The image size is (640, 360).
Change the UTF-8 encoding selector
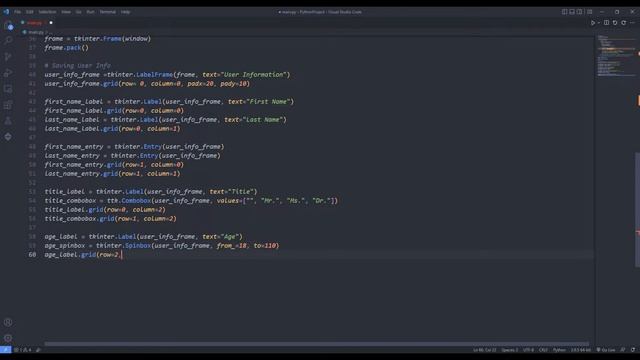coord(528,350)
